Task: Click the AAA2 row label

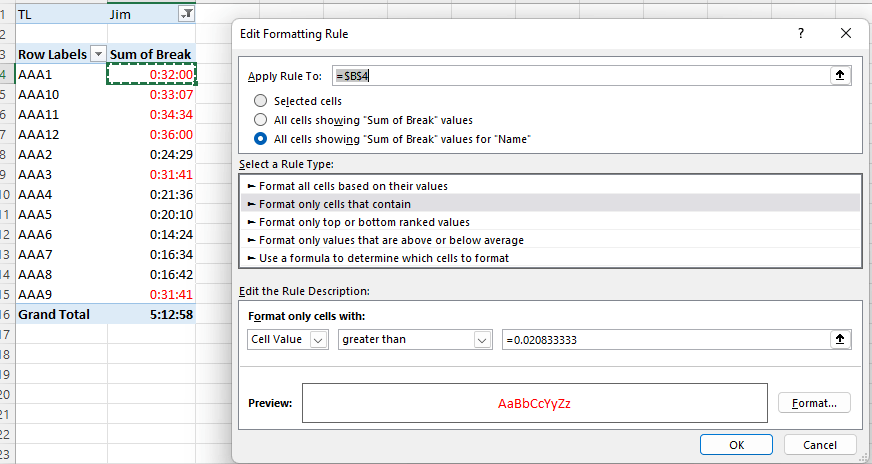Action: 62,155
